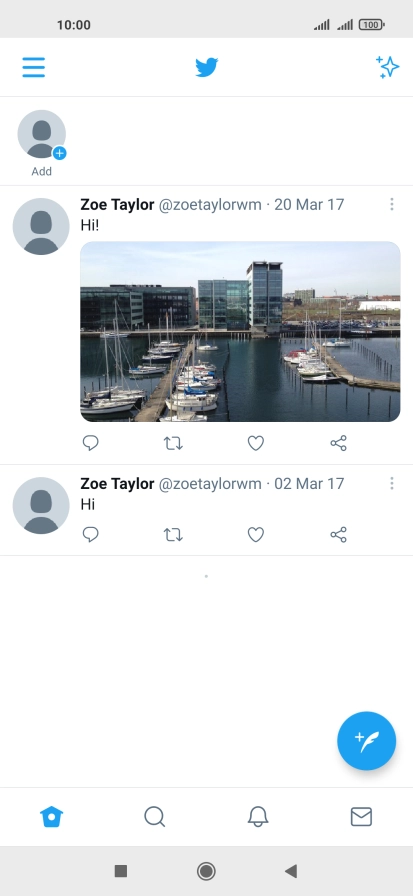This screenshot has height=896, width=413.
Task: Retweet the 02 Mar 17 "Hi" tweet
Action: pyautogui.click(x=173, y=534)
